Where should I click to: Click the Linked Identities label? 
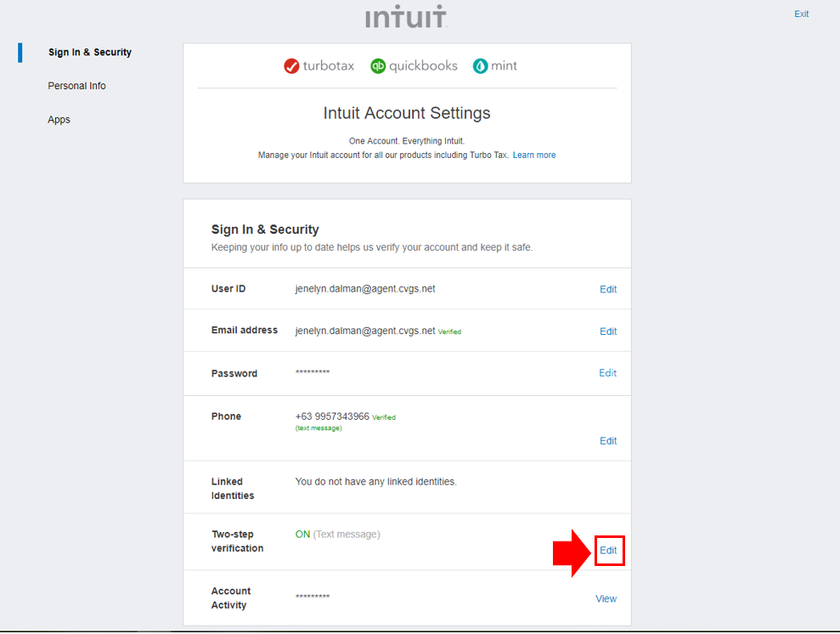pyautogui.click(x=233, y=489)
